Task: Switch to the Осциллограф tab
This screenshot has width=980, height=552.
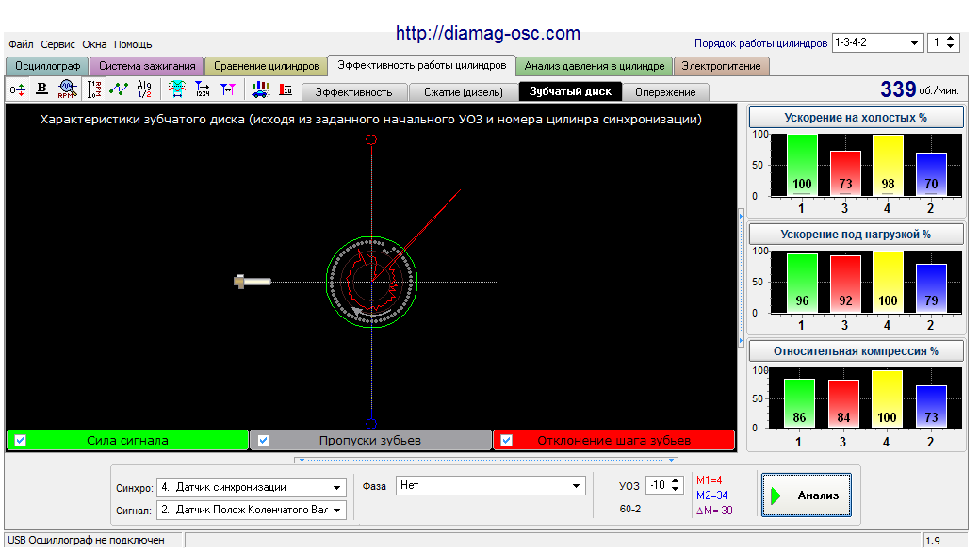Action: [x=47, y=66]
